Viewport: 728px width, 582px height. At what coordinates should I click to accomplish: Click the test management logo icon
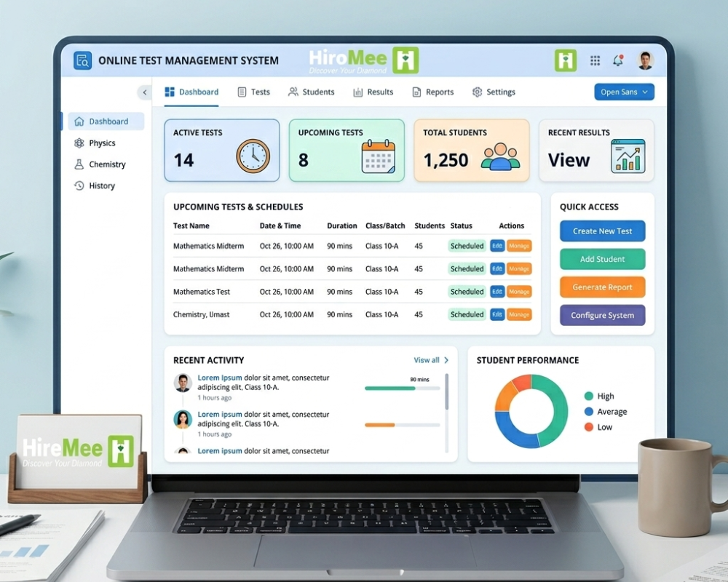[83, 61]
